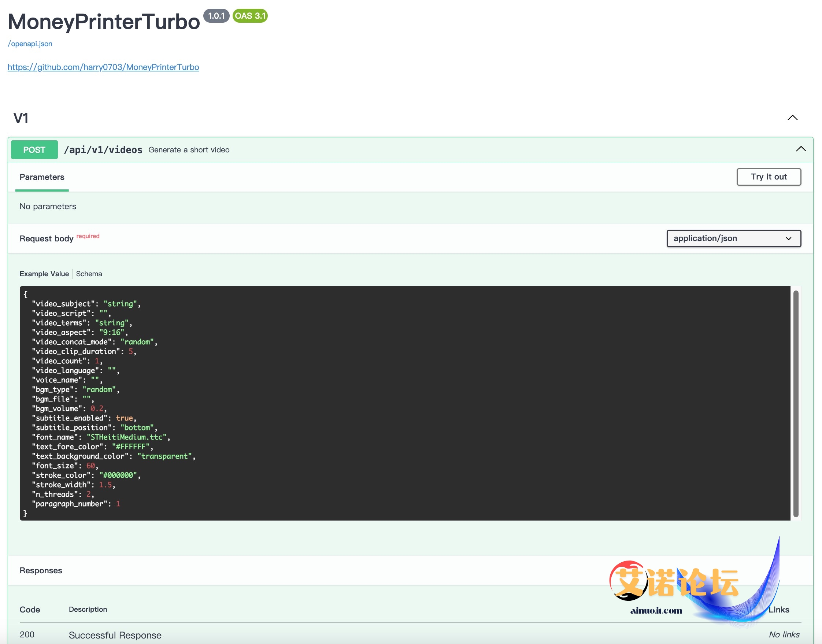Click the "font_name": "STHeitiMedium.ttc" line
The image size is (822, 644).
[x=101, y=437]
